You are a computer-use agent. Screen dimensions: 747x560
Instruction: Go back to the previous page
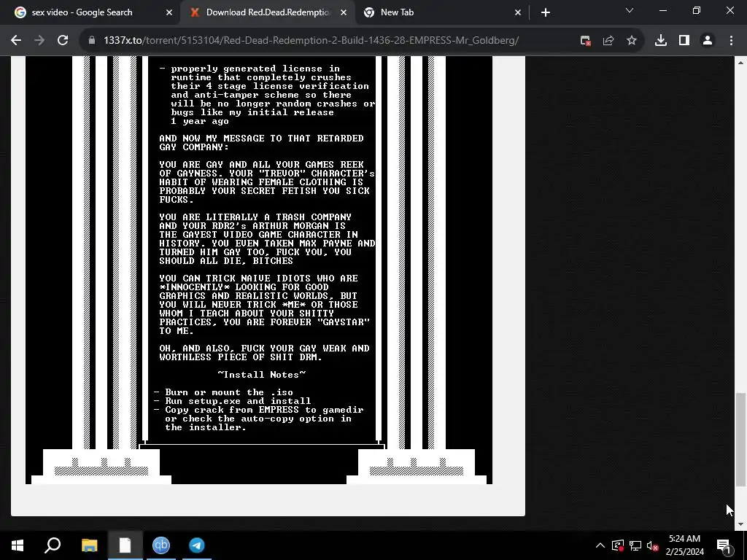[16, 41]
